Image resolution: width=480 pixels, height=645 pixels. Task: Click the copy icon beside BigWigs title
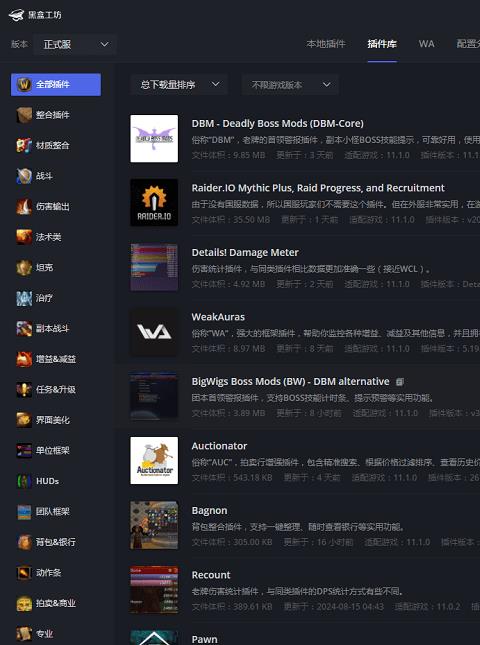pyautogui.click(x=399, y=382)
